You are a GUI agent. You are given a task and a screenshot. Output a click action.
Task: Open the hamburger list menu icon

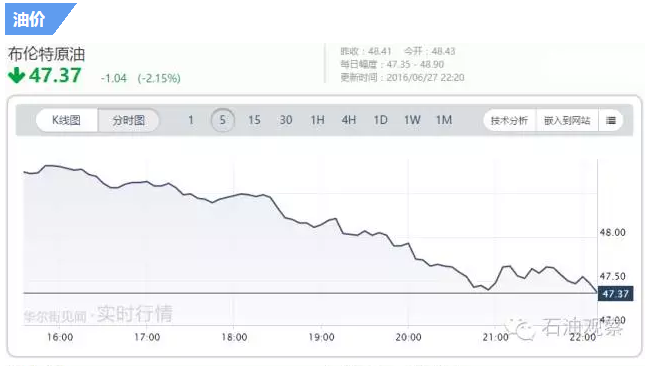(611, 120)
